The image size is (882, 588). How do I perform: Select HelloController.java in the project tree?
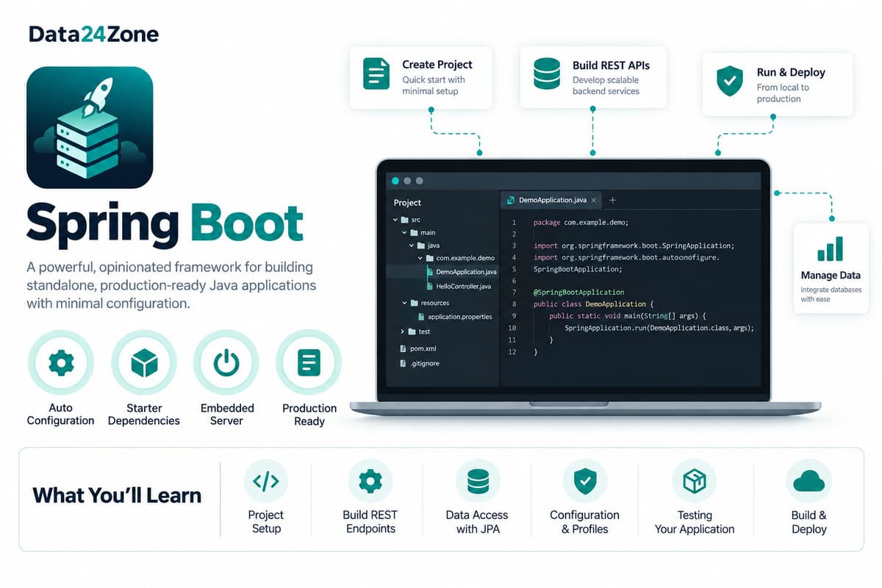coord(463,286)
